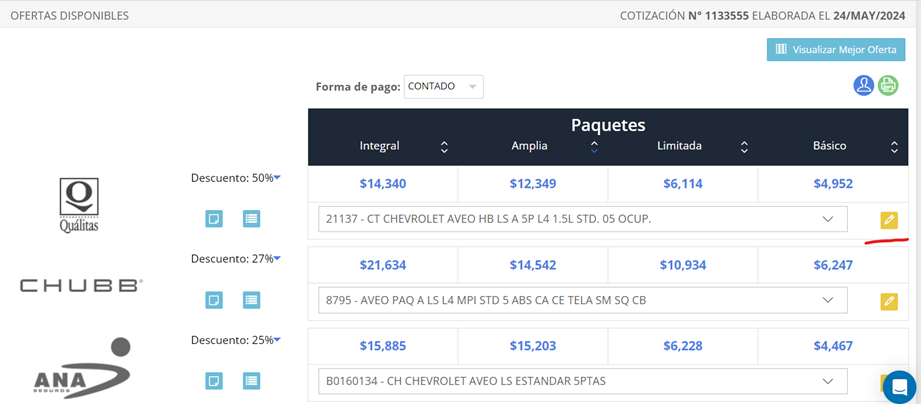
Task: Click the OFERTAS DISPONIBLES heading
Action: click(69, 16)
